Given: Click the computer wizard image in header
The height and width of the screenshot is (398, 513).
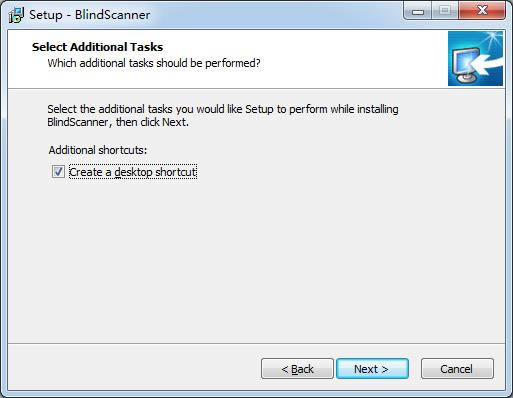Looking at the screenshot, I should [x=475, y=58].
